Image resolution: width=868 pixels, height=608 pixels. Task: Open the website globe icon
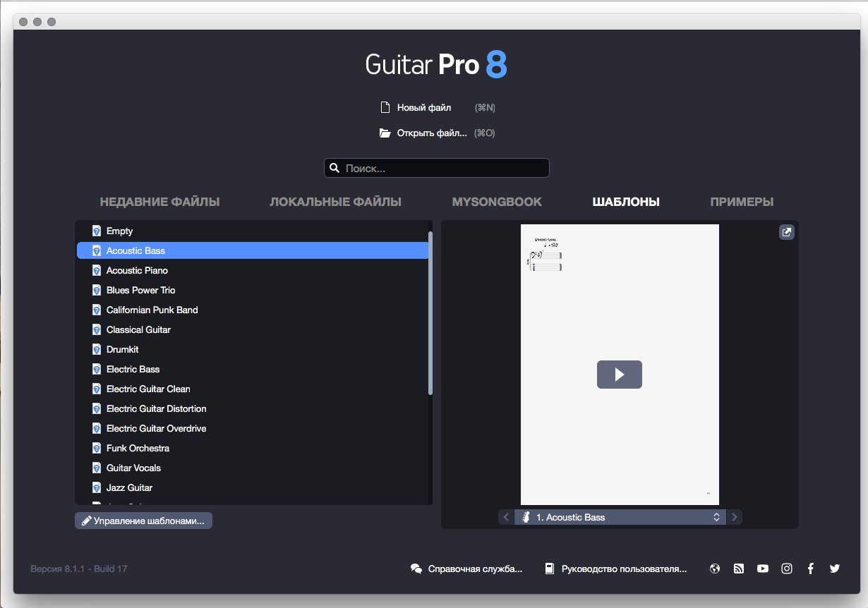(715, 569)
